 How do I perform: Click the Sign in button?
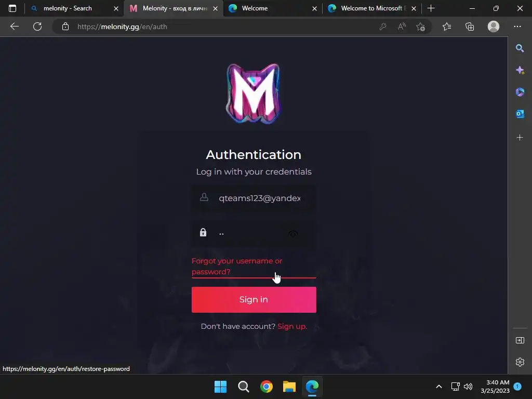click(x=254, y=300)
